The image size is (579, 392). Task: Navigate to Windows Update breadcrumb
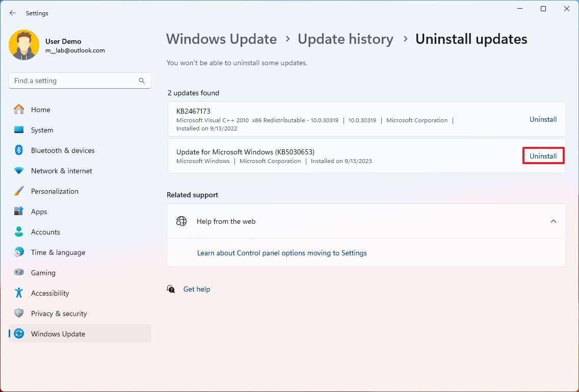pos(221,39)
